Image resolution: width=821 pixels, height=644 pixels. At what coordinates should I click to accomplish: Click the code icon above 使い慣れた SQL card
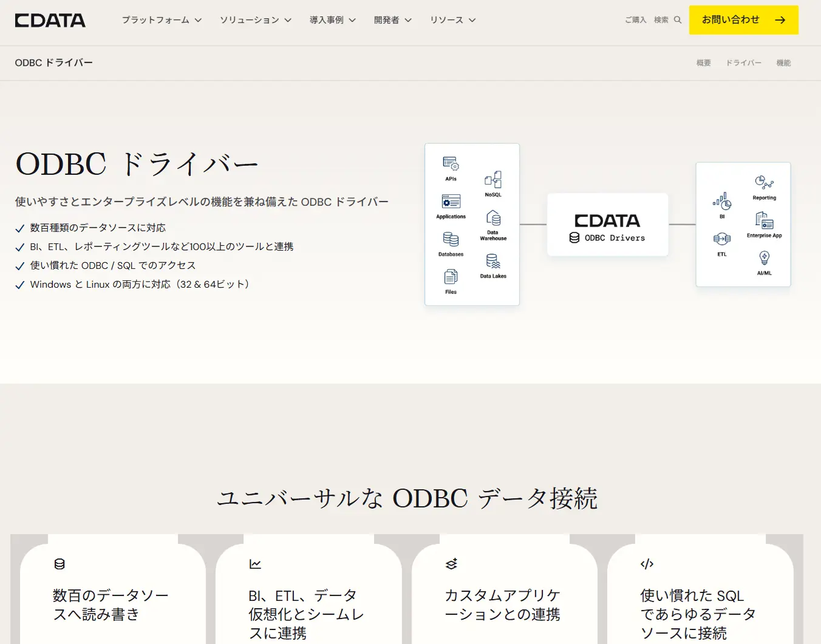point(647,564)
